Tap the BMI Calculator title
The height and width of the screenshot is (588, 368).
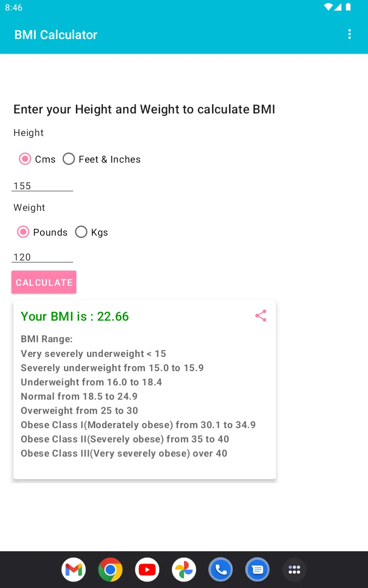tap(55, 34)
